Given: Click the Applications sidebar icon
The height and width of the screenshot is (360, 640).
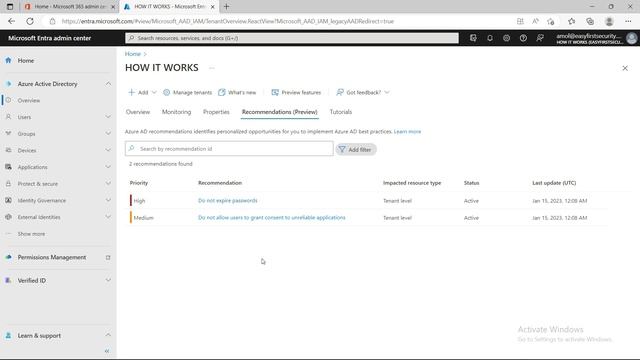Looking at the screenshot, I should click(x=8, y=167).
